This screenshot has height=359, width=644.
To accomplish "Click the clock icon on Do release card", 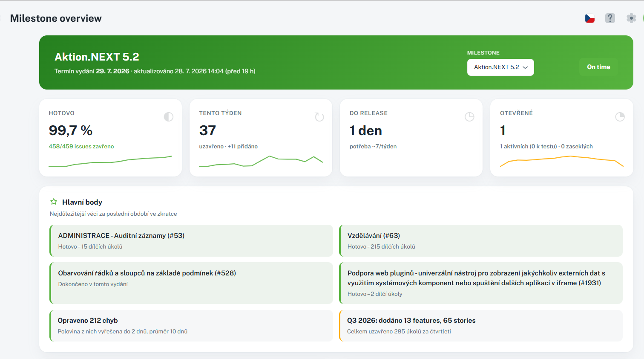I will click(469, 117).
